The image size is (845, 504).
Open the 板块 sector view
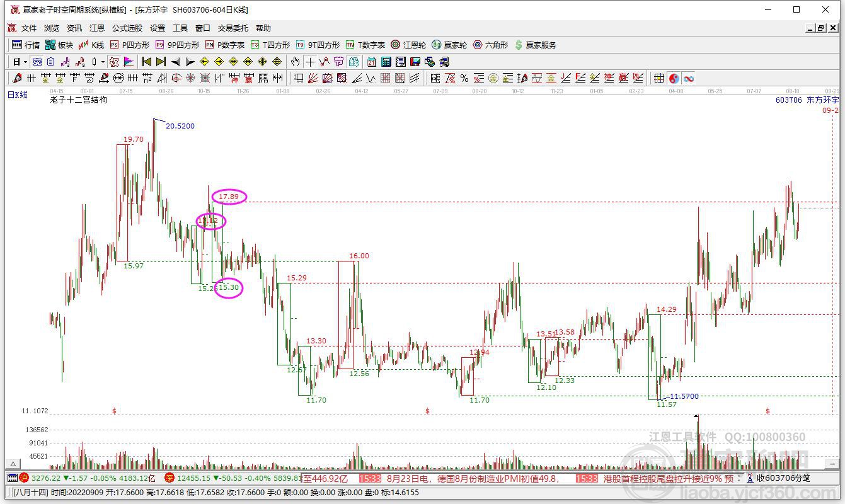[x=59, y=45]
